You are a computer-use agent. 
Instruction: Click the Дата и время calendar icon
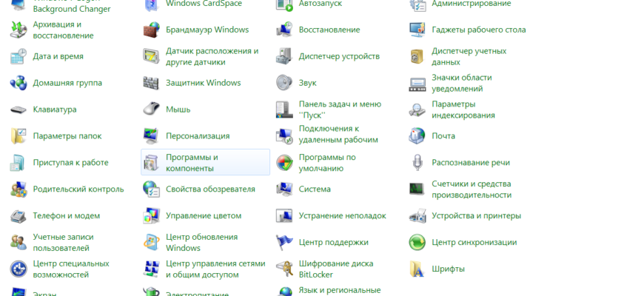18,57
